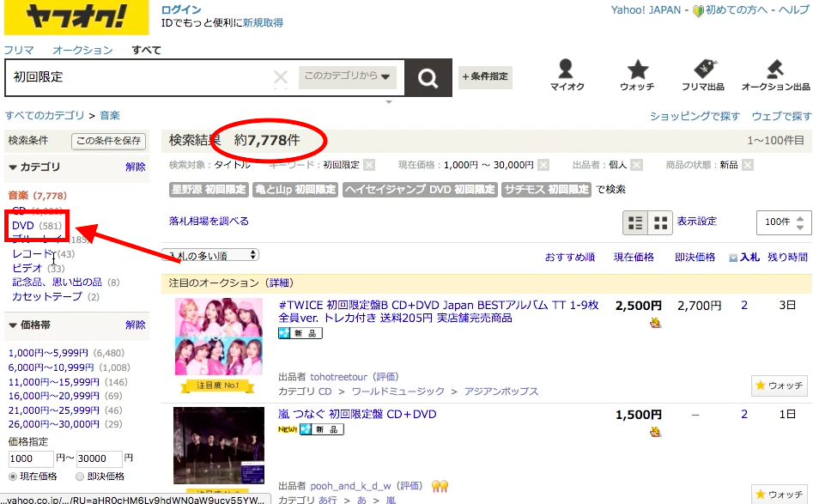Image resolution: width=813 pixels, height=504 pixels.
Task: Click the 星野源 初回限定 suggestion tag
Action: 209,190
